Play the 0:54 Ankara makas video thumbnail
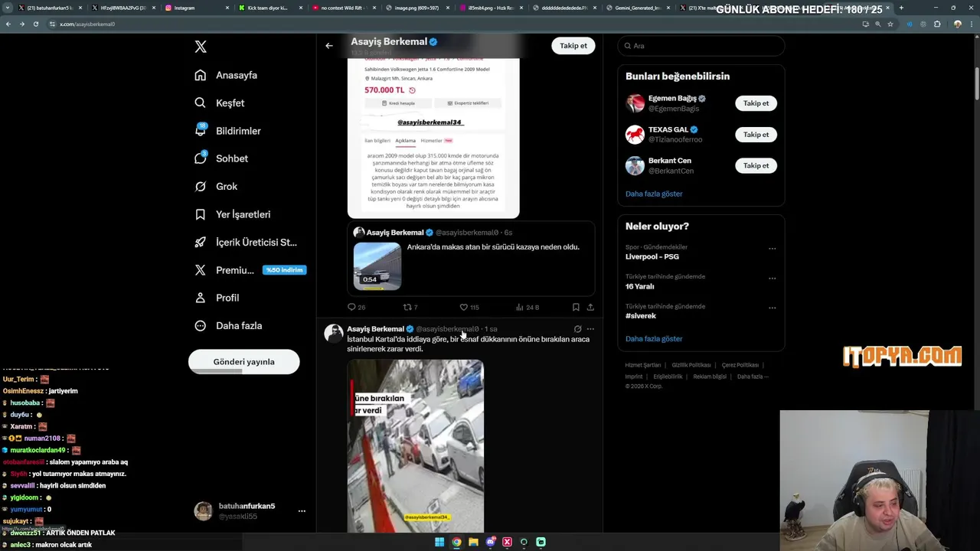 377,266
